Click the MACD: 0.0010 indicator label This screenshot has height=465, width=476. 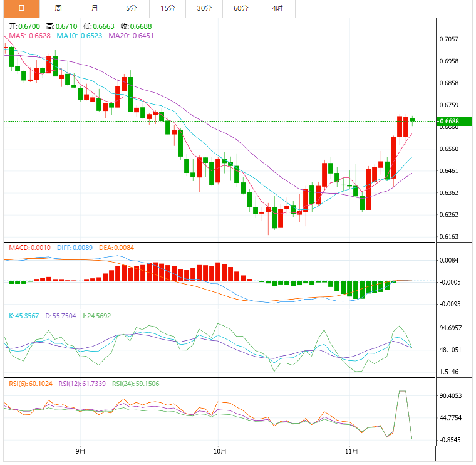point(30,248)
